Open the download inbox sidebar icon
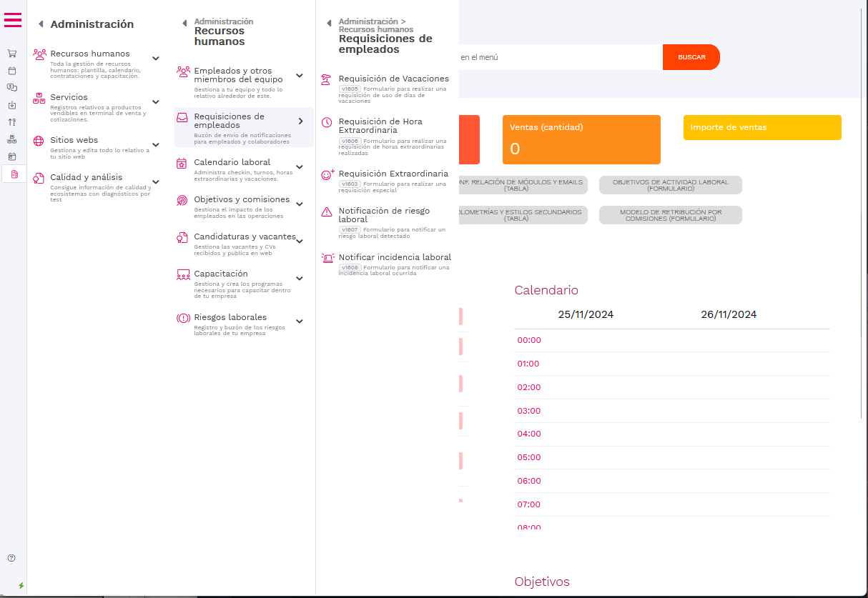This screenshot has width=868, height=598. [x=12, y=105]
